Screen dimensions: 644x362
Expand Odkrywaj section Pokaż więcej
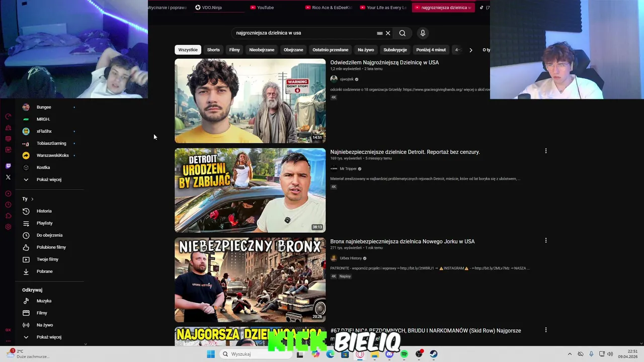[49, 337]
